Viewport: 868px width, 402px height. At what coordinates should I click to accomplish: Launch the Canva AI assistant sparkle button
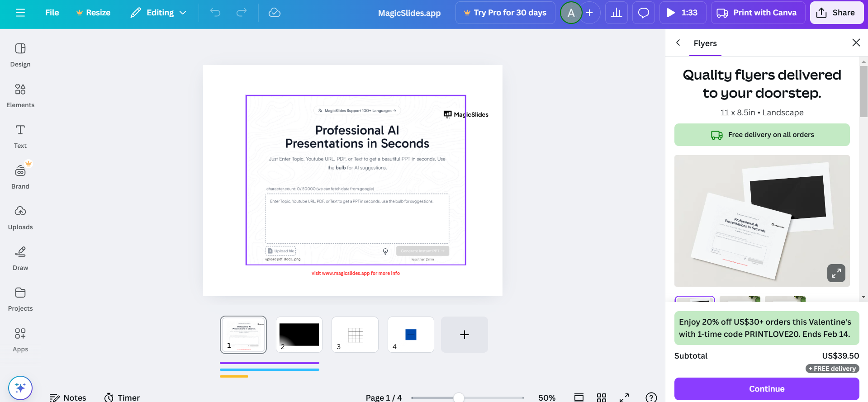[20, 388]
